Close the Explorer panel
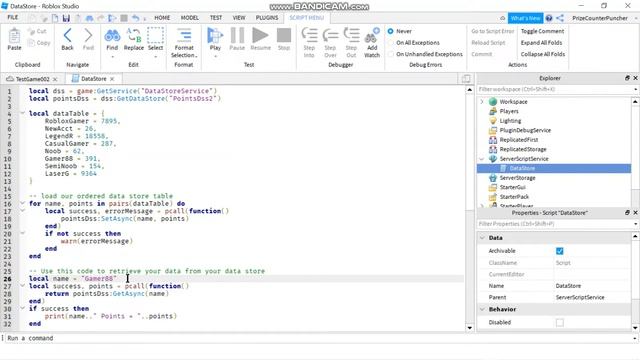The image size is (640, 360). pos(635,78)
